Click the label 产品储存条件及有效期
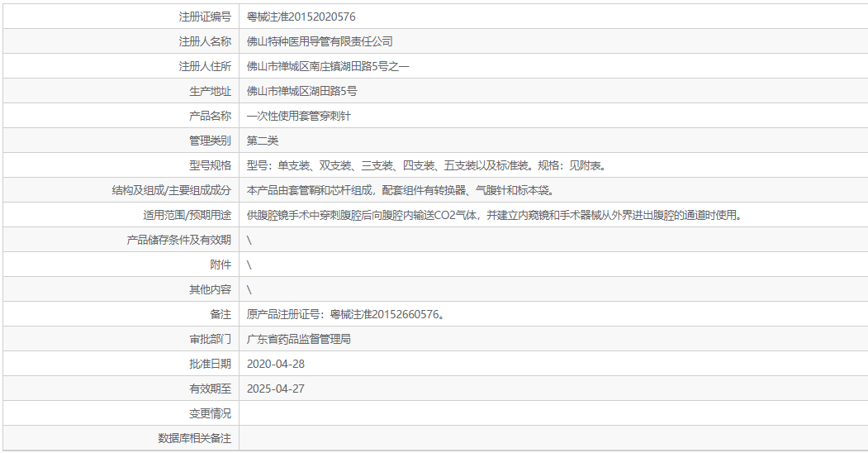 [179, 240]
